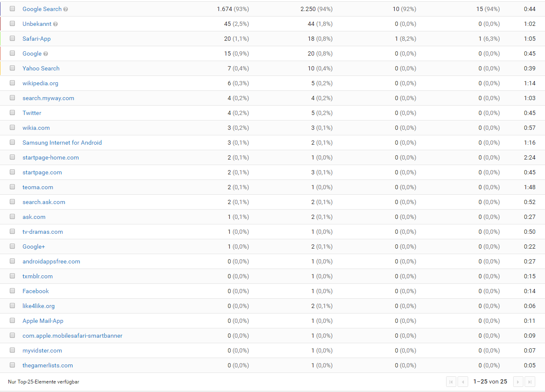Select the Safari-App row checkbox
545x392 pixels.
[x=12, y=38]
